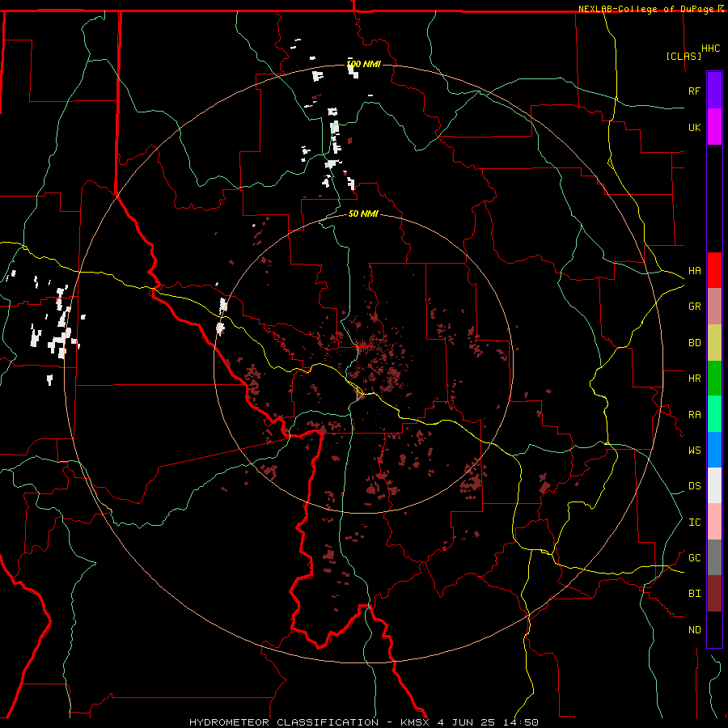Click the WS legend label
The image size is (728, 728).
pos(694,451)
